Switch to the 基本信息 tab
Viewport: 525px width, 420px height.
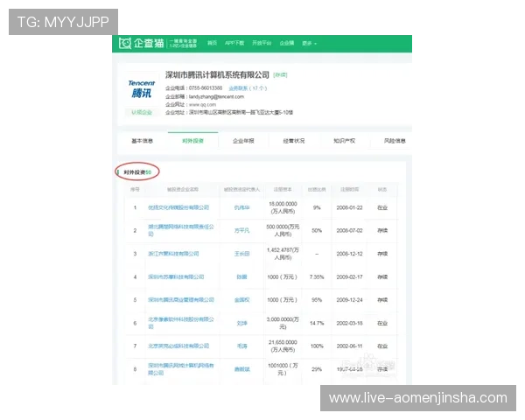(x=143, y=141)
